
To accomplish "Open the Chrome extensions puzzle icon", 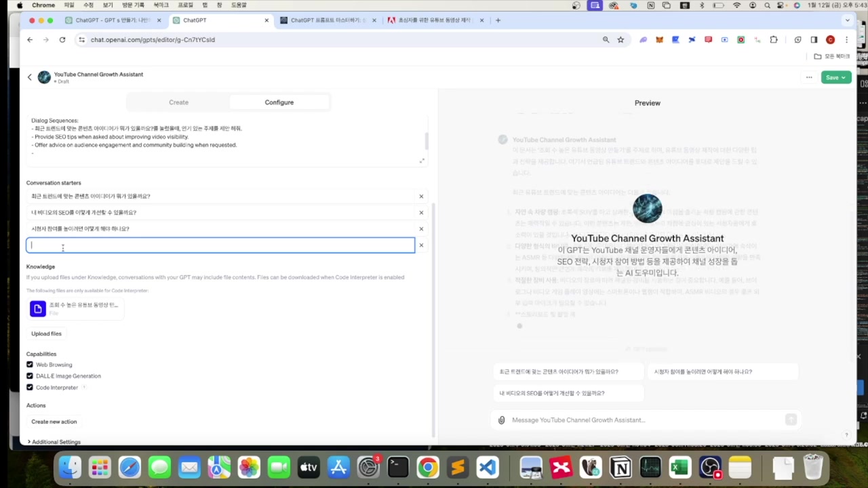I will tap(774, 40).
